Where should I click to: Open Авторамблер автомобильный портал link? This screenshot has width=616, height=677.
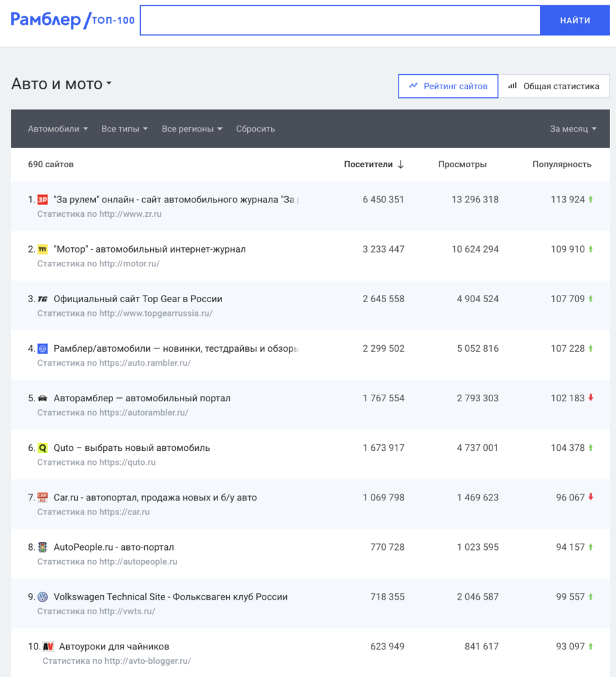[x=142, y=398]
